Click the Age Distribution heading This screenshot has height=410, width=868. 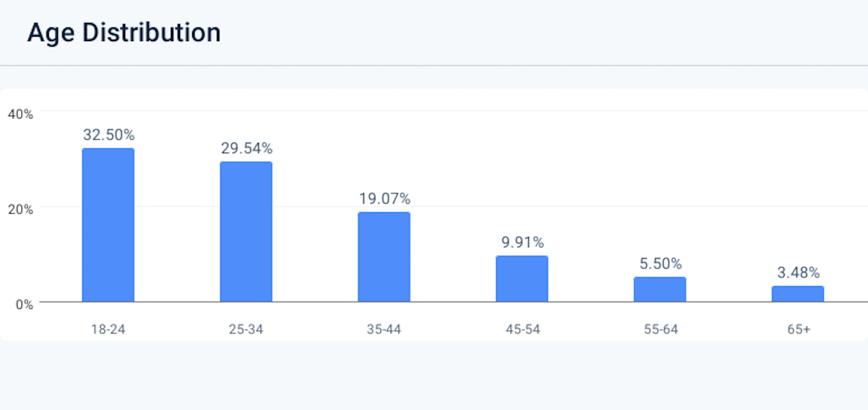click(124, 33)
